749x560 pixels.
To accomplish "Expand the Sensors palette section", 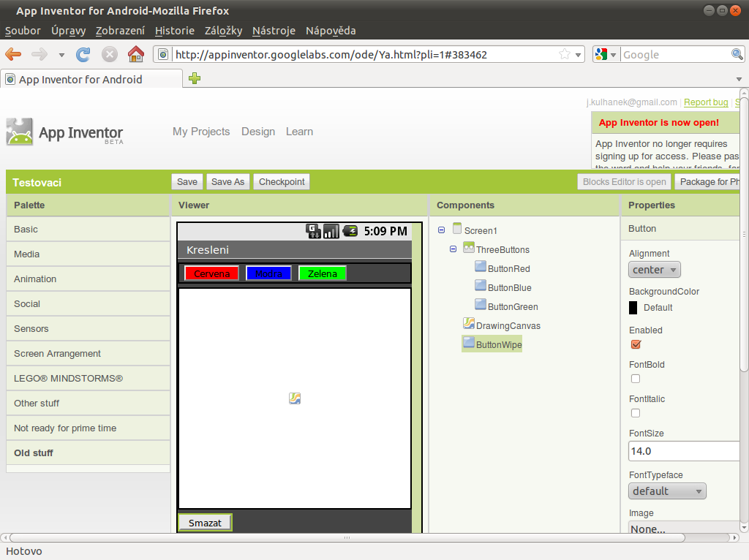I will pyautogui.click(x=89, y=328).
